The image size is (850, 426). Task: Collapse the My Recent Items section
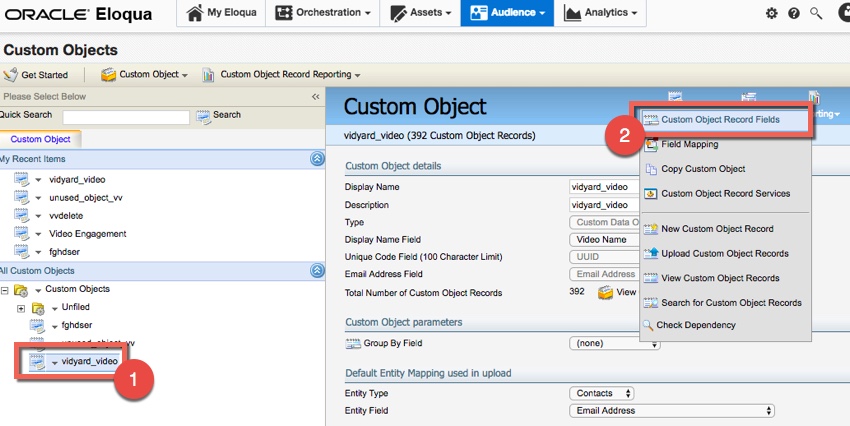click(317, 159)
